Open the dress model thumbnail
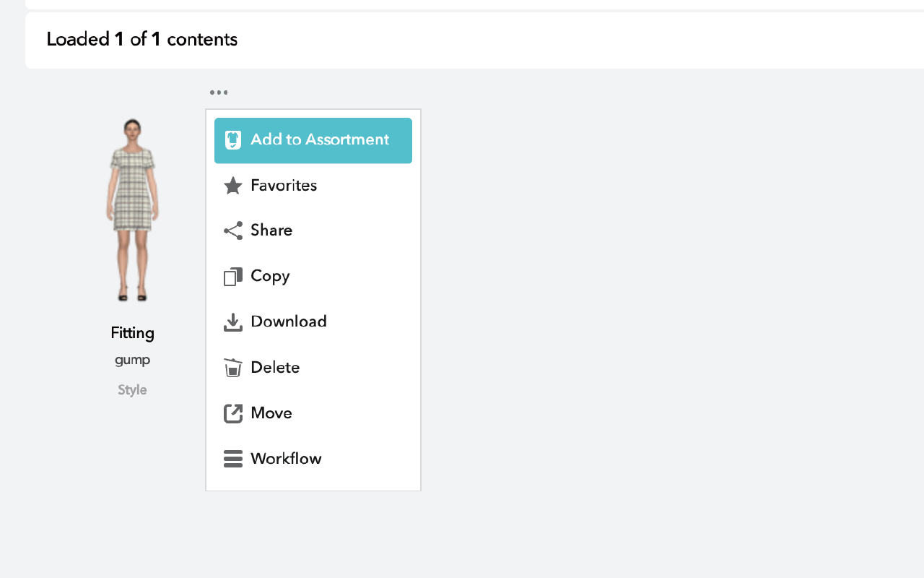This screenshot has width=924, height=578. pyautogui.click(x=133, y=210)
